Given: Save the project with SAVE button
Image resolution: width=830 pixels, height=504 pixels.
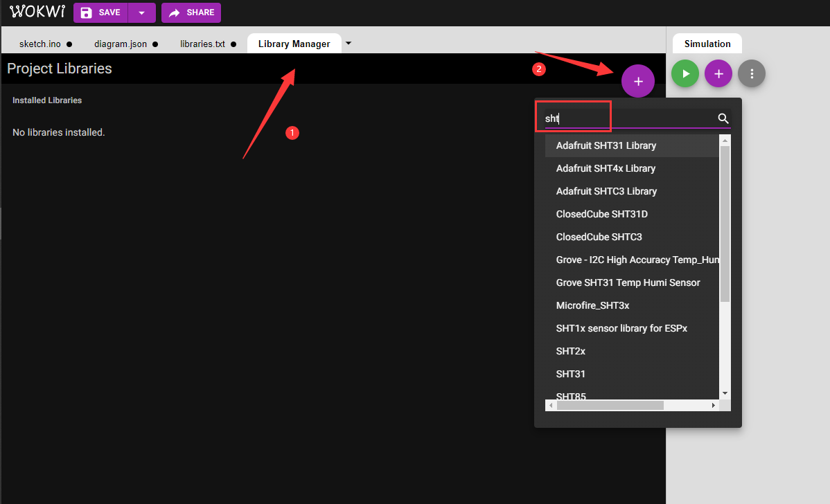Looking at the screenshot, I should 100,12.
